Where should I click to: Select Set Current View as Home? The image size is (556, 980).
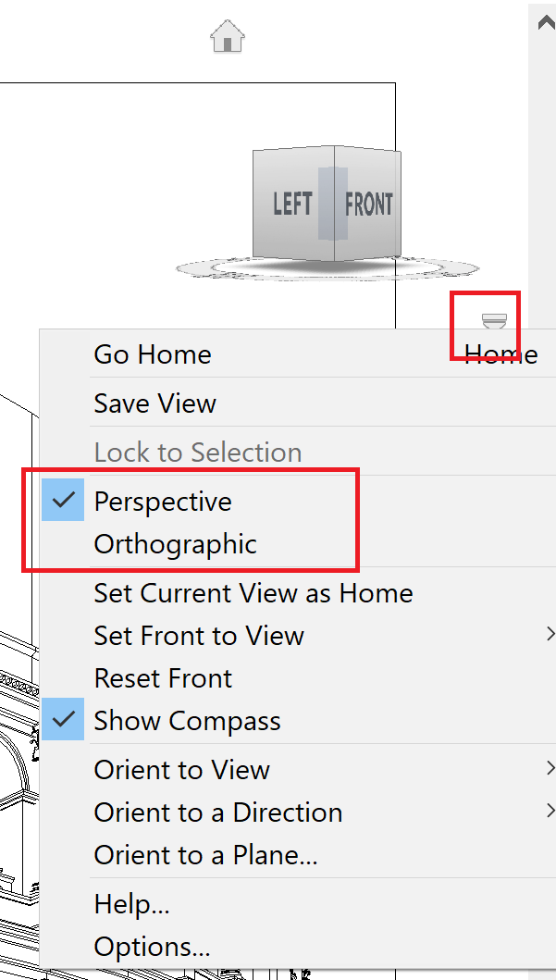coord(253,592)
